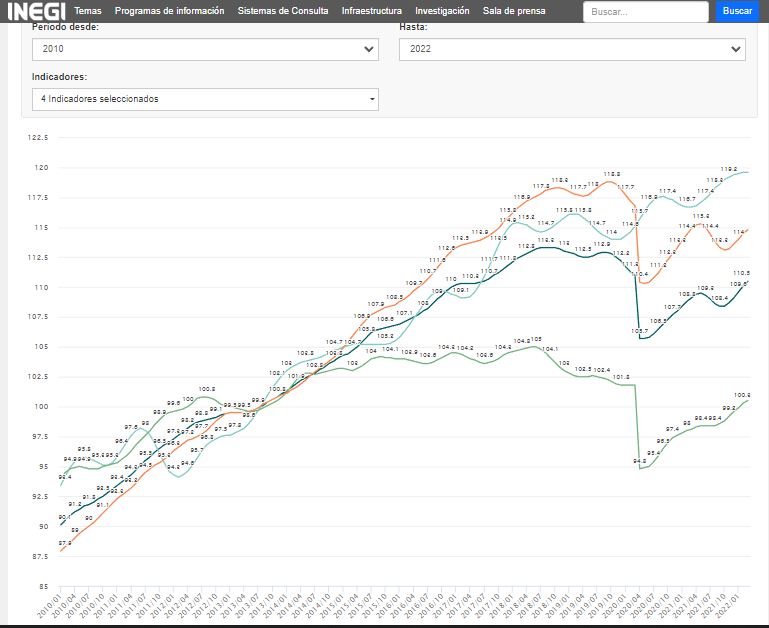The height and width of the screenshot is (628, 769).
Task: Click the INEGI logo
Action: click(36, 11)
